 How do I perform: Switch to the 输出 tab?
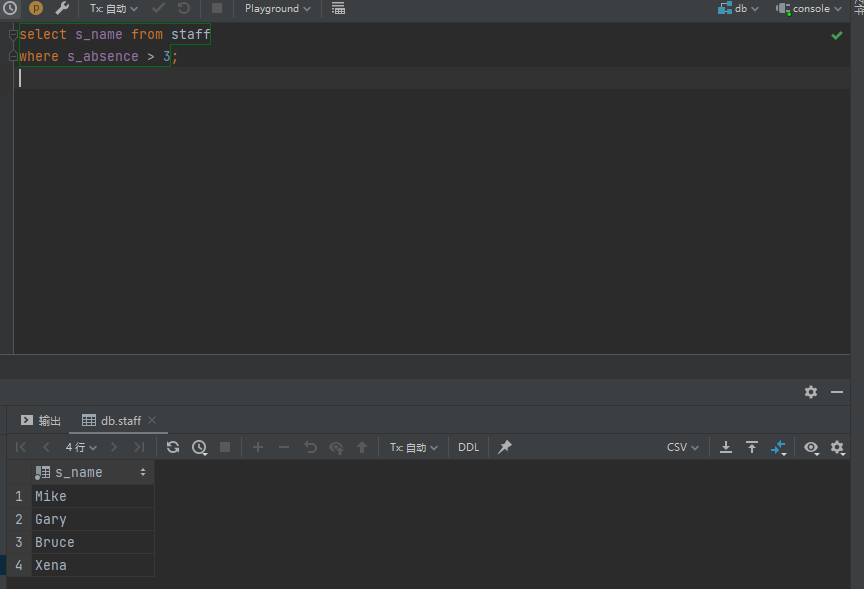tap(41, 420)
